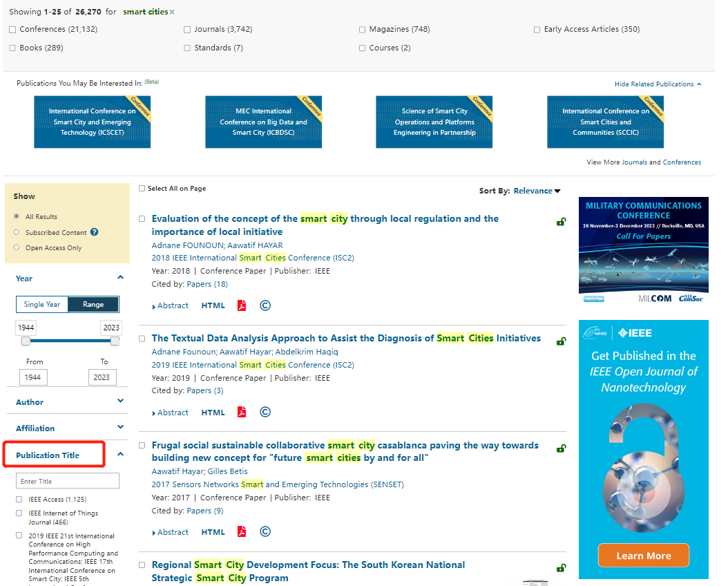The image size is (728, 586).
Task: Click the From year input field
Action: click(x=33, y=377)
